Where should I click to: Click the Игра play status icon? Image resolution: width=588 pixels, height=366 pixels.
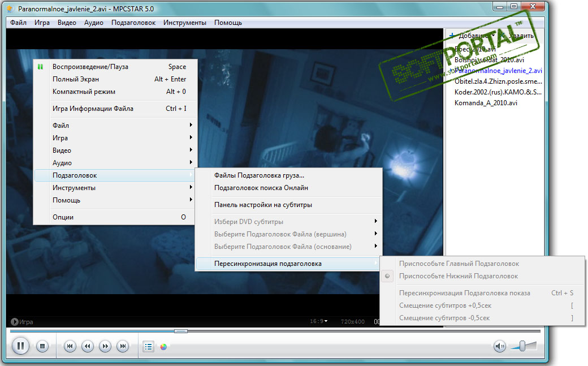click(x=15, y=322)
